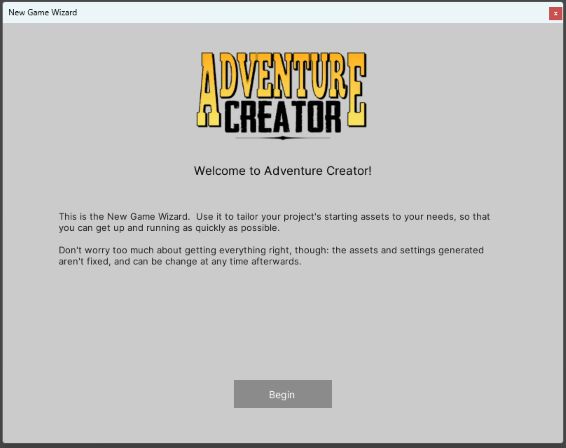Click the decorative line beneath CREATOR
Screen dimensions: 566x448
[x=283, y=138]
